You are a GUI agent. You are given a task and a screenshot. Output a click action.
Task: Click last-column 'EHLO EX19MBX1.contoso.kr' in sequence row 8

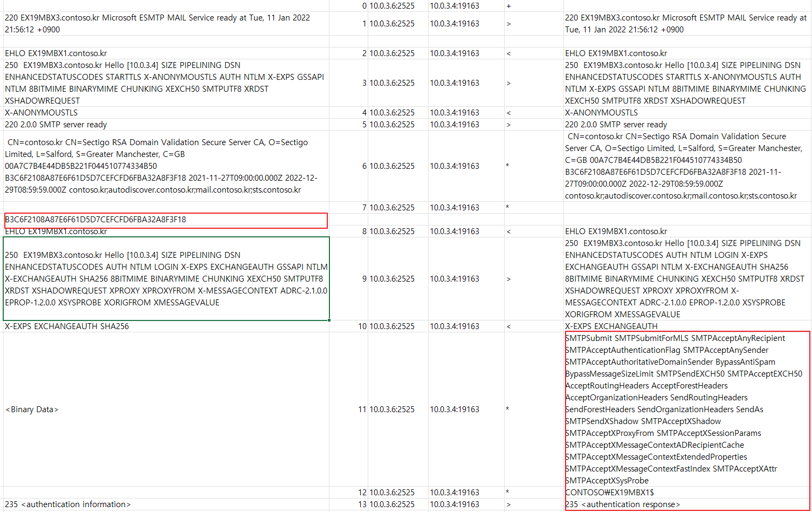[687, 231]
